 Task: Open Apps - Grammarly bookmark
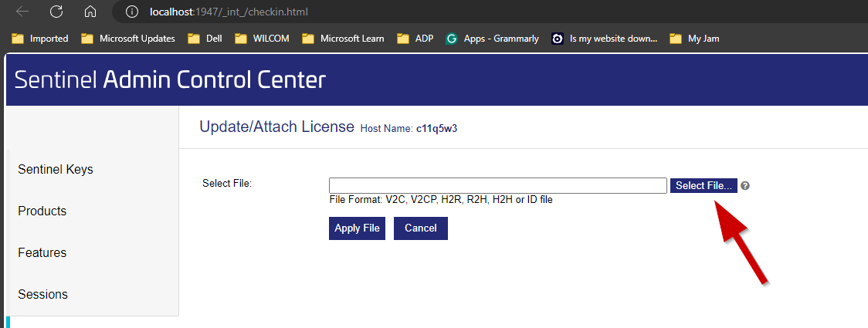click(x=492, y=39)
